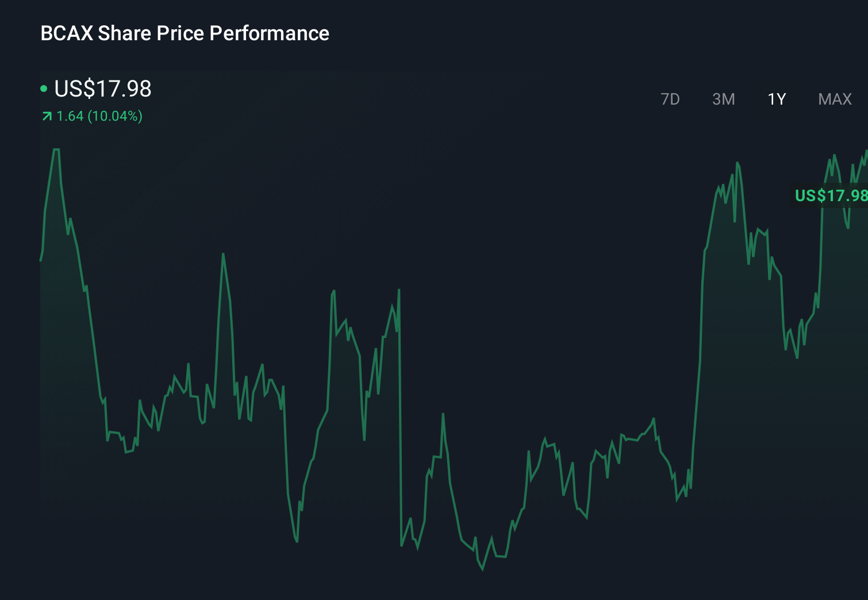
Task: Click the BCAX Share Price Performance title
Action: (184, 33)
